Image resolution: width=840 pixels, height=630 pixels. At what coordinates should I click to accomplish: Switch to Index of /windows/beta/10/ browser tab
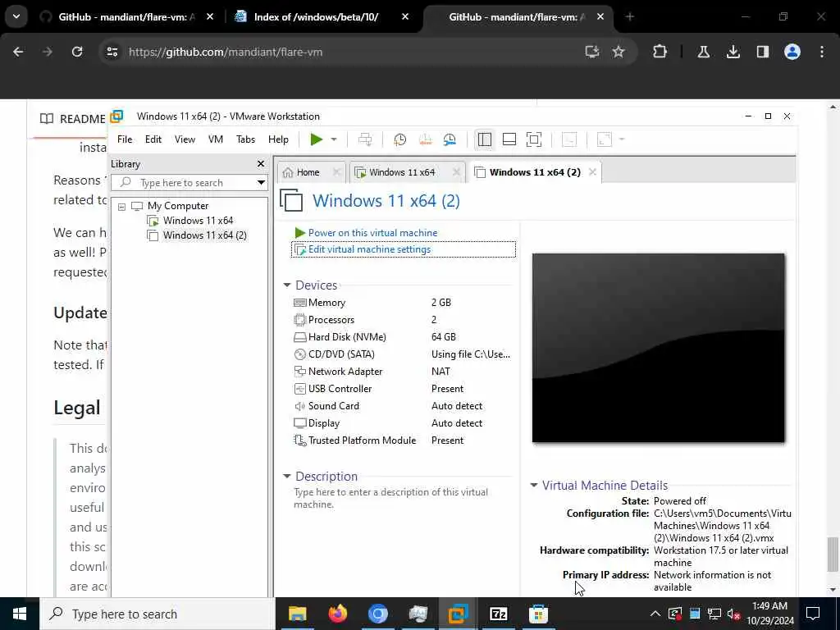316,17
